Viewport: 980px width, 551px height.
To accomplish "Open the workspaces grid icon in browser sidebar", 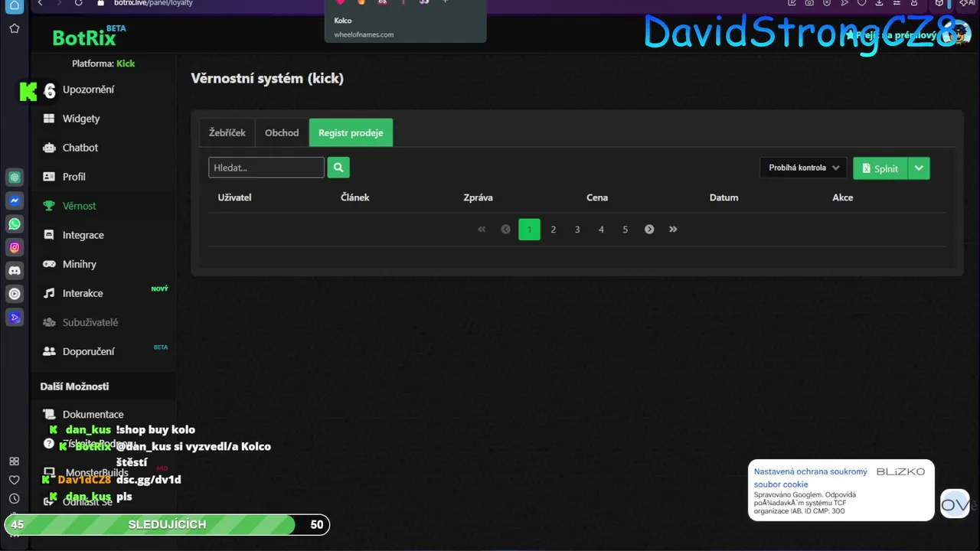I will click(14, 461).
